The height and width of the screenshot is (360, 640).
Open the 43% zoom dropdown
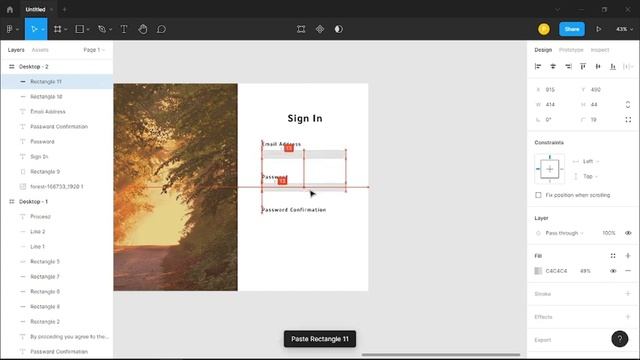[x=624, y=29]
